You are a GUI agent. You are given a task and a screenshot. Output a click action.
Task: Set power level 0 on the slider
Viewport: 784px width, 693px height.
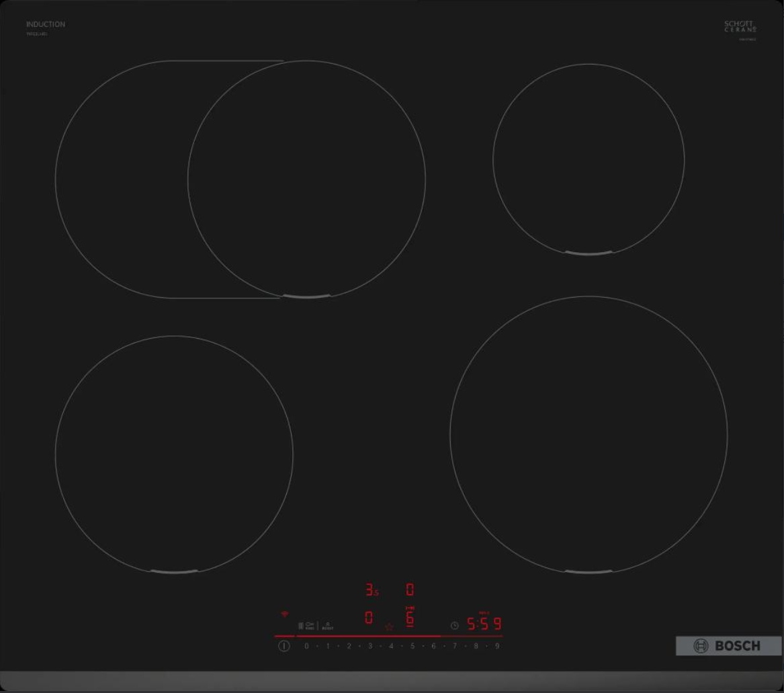(x=307, y=646)
